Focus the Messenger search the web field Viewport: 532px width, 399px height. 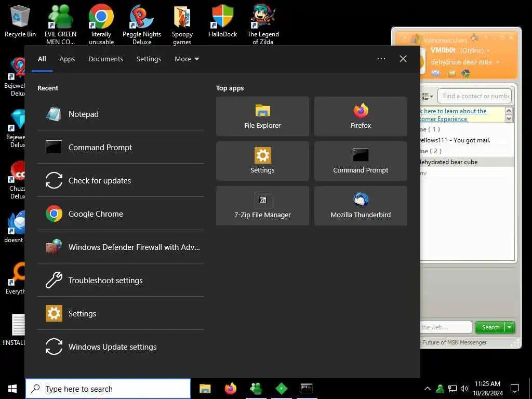pos(446,327)
